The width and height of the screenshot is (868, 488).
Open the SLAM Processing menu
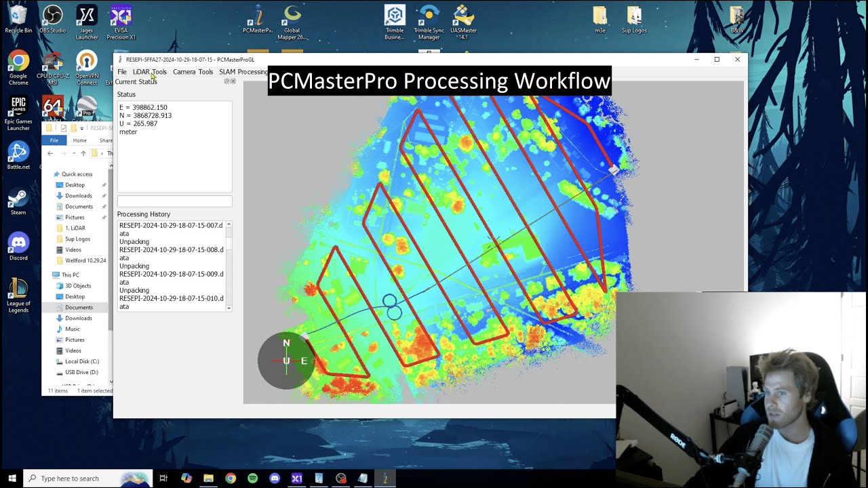click(x=243, y=72)
